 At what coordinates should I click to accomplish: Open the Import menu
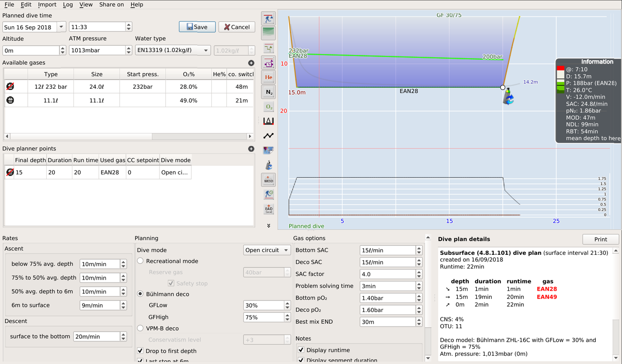(x=47, y=4)
